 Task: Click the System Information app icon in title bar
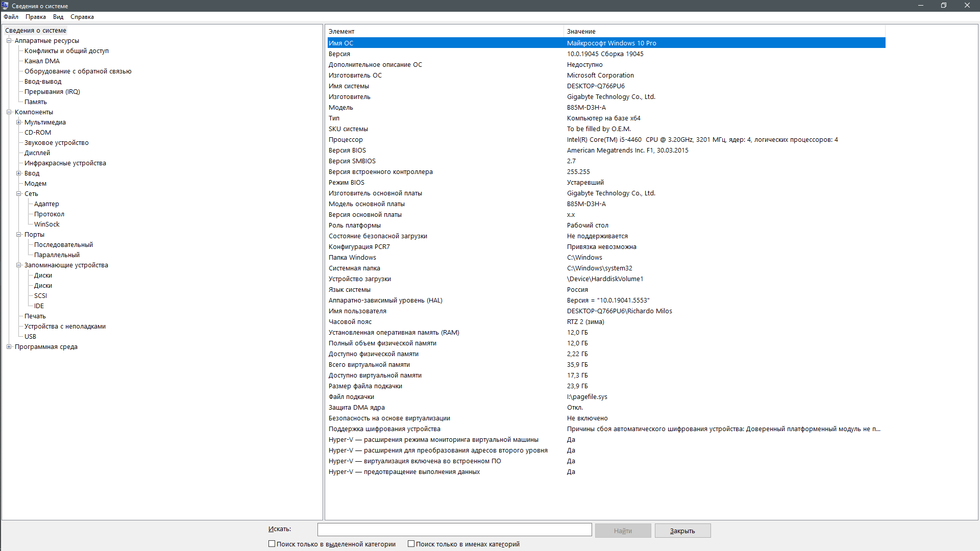(5, 6)
